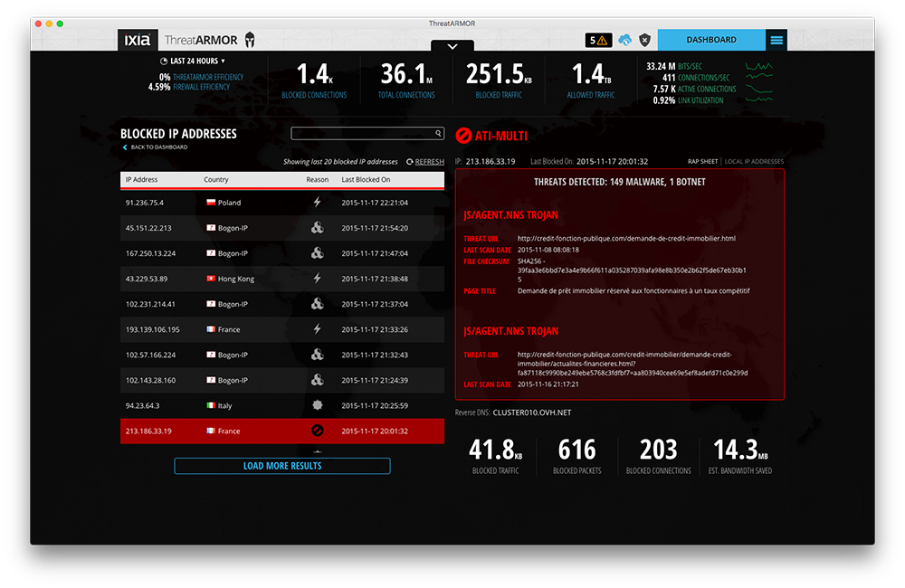Click the first JS/AGENT.NNS TROJAN heading

510,215
